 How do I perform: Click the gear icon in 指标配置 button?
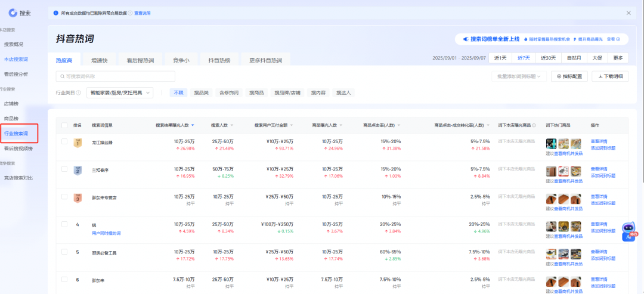click(559, 76)
